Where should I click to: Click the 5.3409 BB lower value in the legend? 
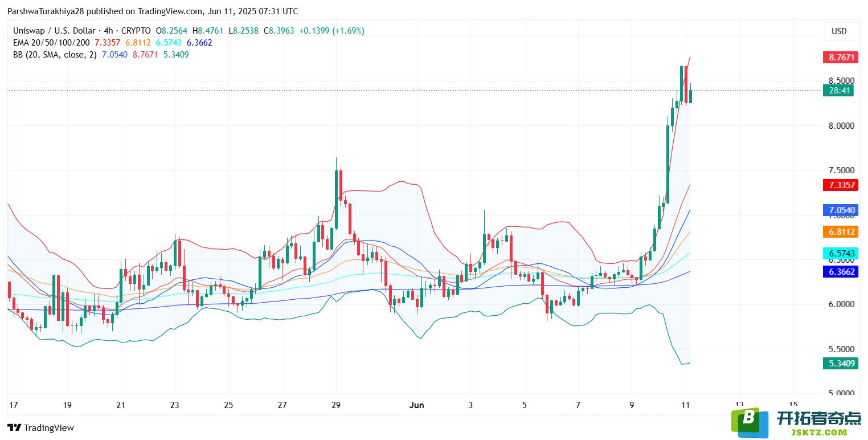[176, 55]
